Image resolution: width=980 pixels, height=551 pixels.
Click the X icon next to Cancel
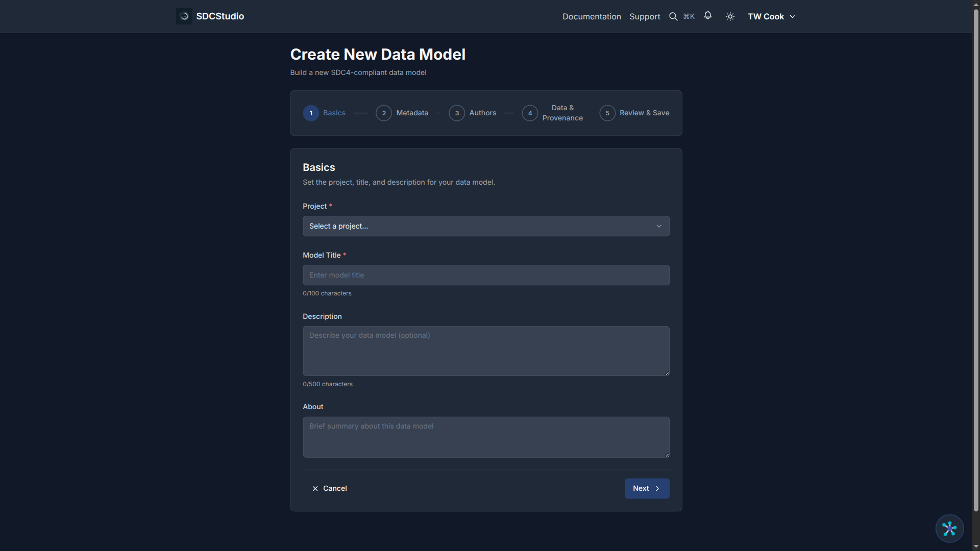(315, 488)
